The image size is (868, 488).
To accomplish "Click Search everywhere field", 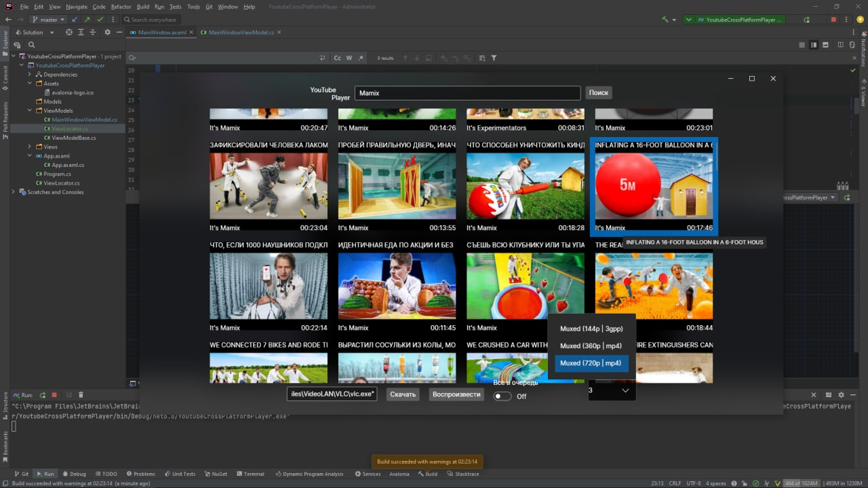I will pyautogui.click(x=152, y=20).
